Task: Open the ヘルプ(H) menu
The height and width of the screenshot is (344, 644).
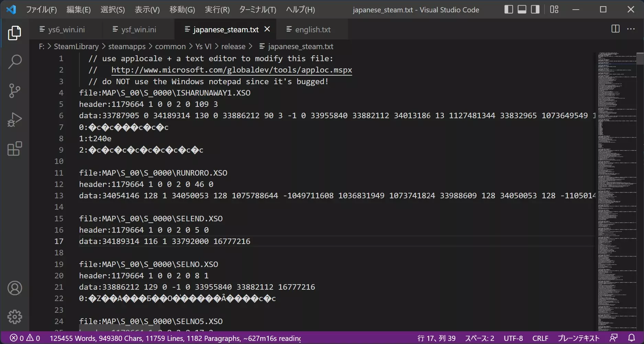Action: click(x=300, y=10)
